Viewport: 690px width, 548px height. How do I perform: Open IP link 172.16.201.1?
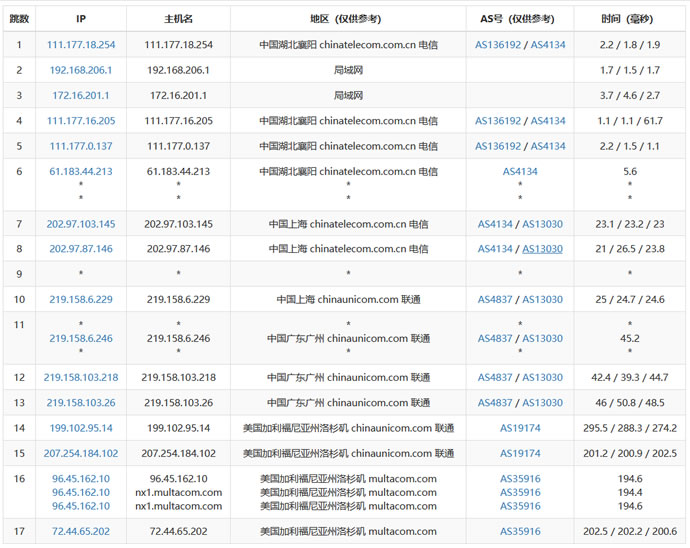(x=81, y=96)
